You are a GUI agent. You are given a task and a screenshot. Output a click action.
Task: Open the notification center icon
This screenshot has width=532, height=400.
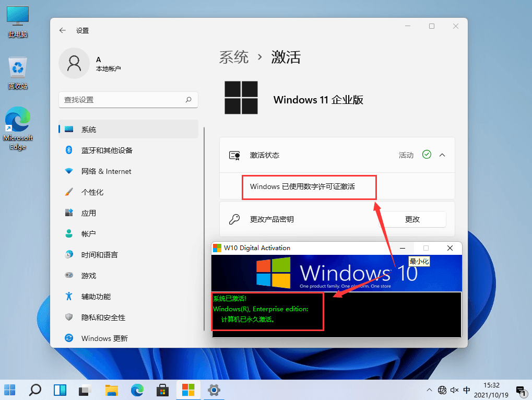521,391
